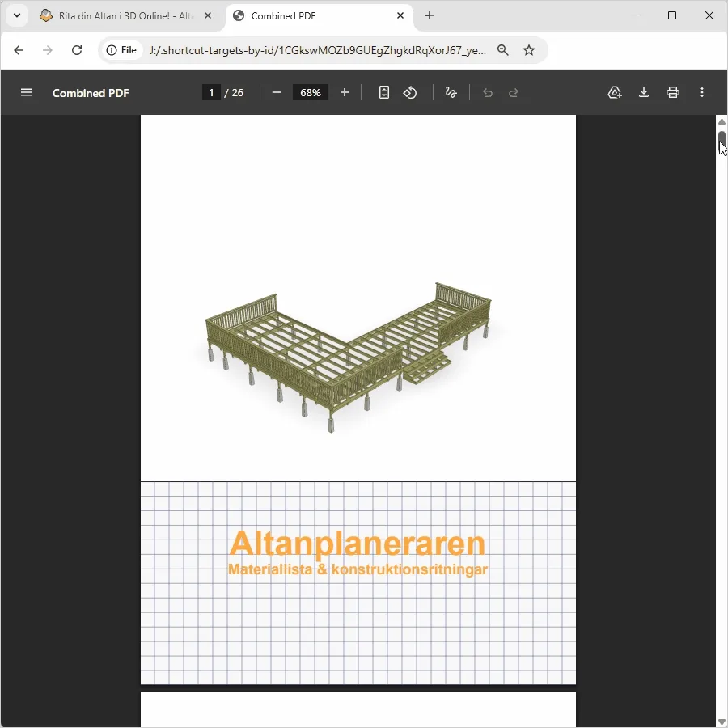
Task: Click Materiallista & konstruktionsritningar subtitle
Action: pos(358,569)
